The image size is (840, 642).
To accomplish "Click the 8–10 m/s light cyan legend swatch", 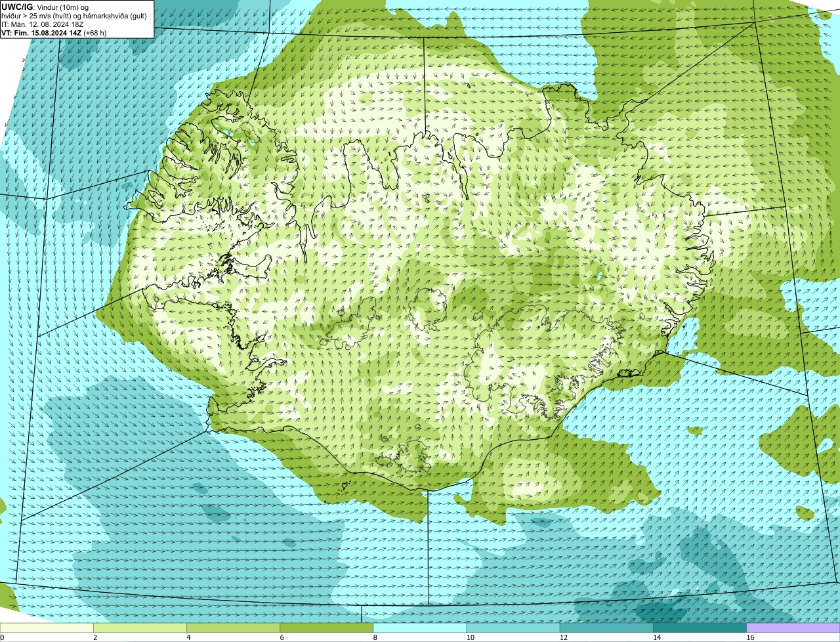I will click(x=420, y=628).
